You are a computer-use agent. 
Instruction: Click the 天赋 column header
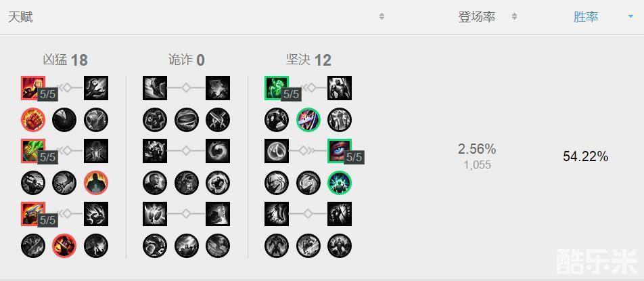tap(20, 17)
